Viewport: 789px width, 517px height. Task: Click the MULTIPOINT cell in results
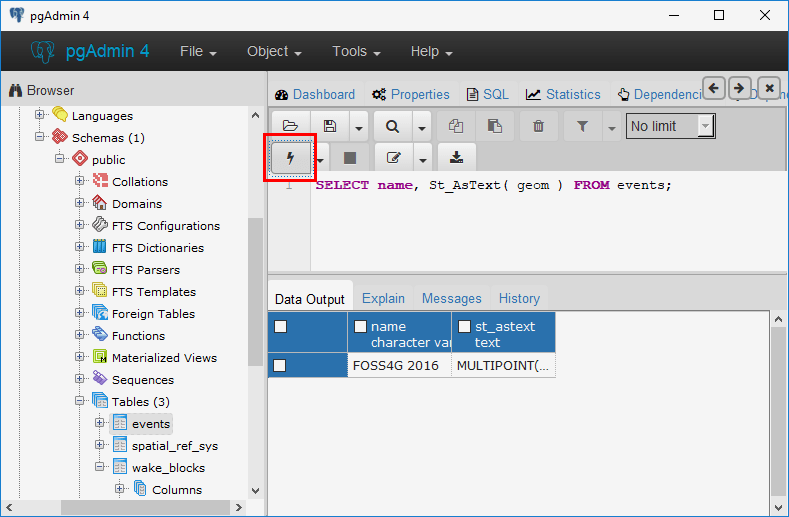tap(503, 365)
